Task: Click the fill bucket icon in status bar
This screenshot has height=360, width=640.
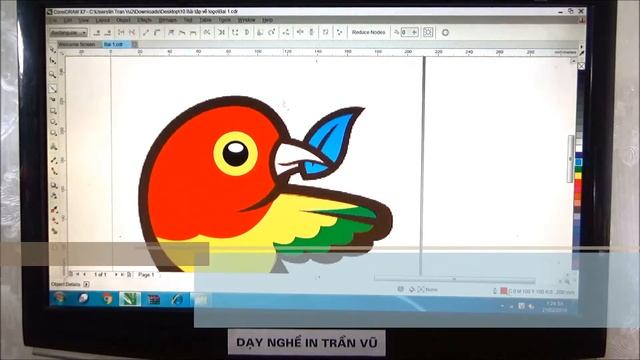Action: pyautogui.click(x=412, y=289)
